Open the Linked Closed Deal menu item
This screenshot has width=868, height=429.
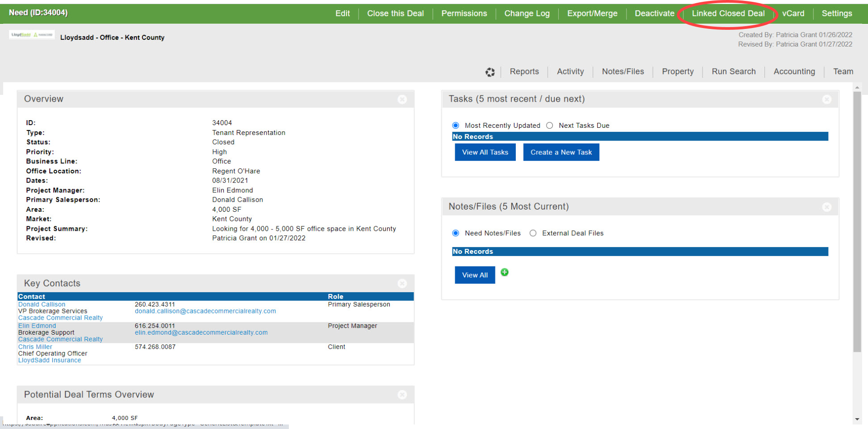tap(728, 14)
